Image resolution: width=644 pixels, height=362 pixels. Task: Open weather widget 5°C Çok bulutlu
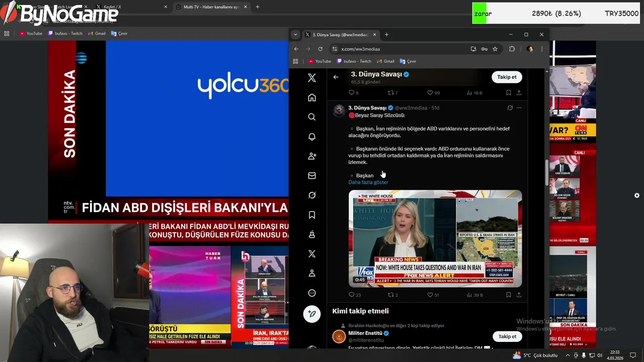click(535, 355)
